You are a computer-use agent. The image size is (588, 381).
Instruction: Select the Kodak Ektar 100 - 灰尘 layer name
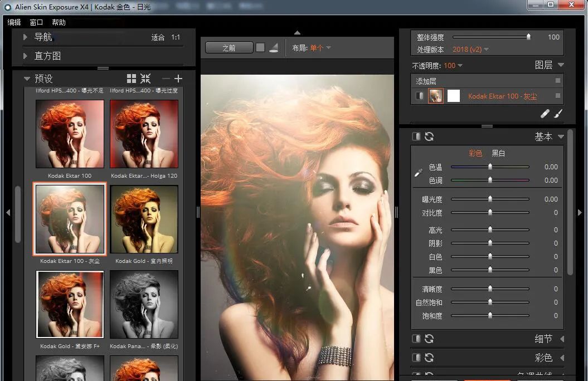(x=503, y=96)
